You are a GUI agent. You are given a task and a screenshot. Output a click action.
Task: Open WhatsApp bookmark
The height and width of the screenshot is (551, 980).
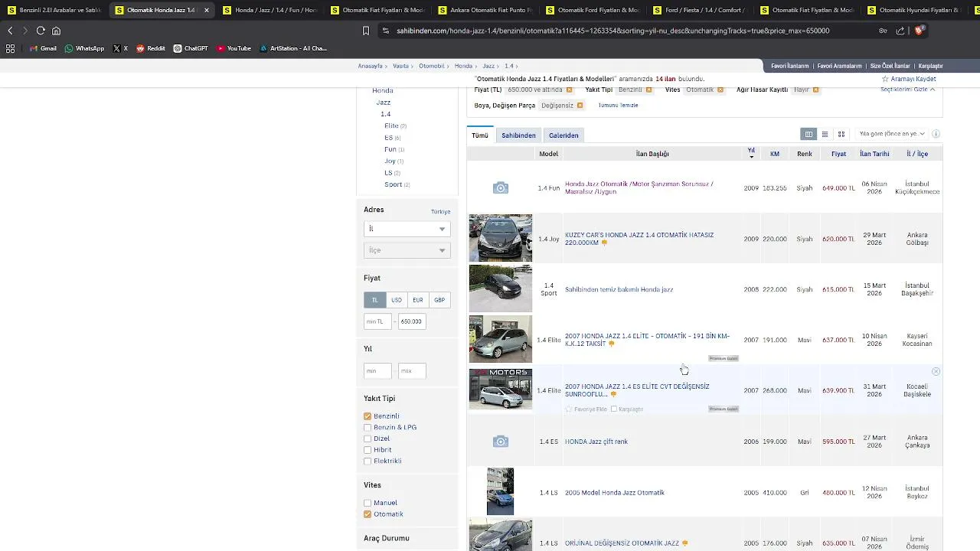pyautogui.click(x=84, y=48)
